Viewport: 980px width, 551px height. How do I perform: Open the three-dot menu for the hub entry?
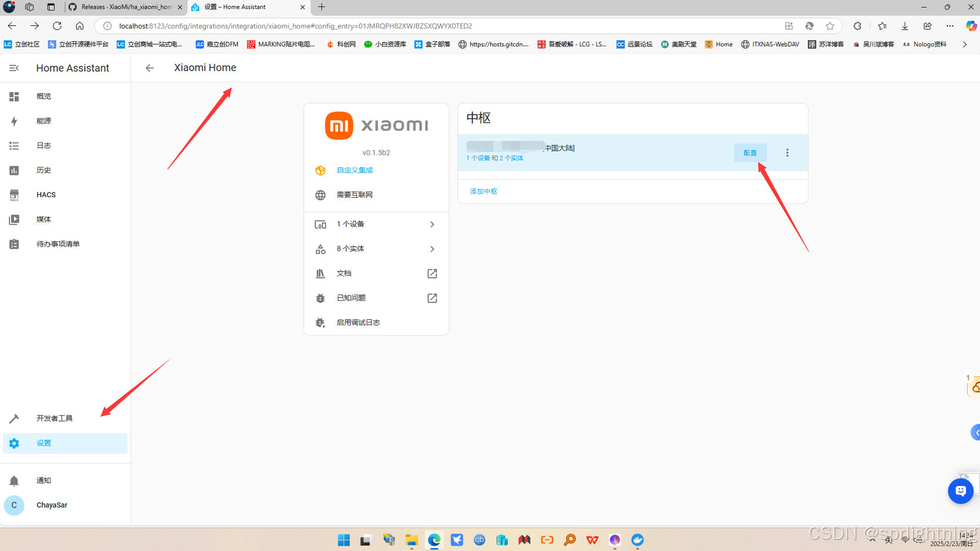click(787, 153)
